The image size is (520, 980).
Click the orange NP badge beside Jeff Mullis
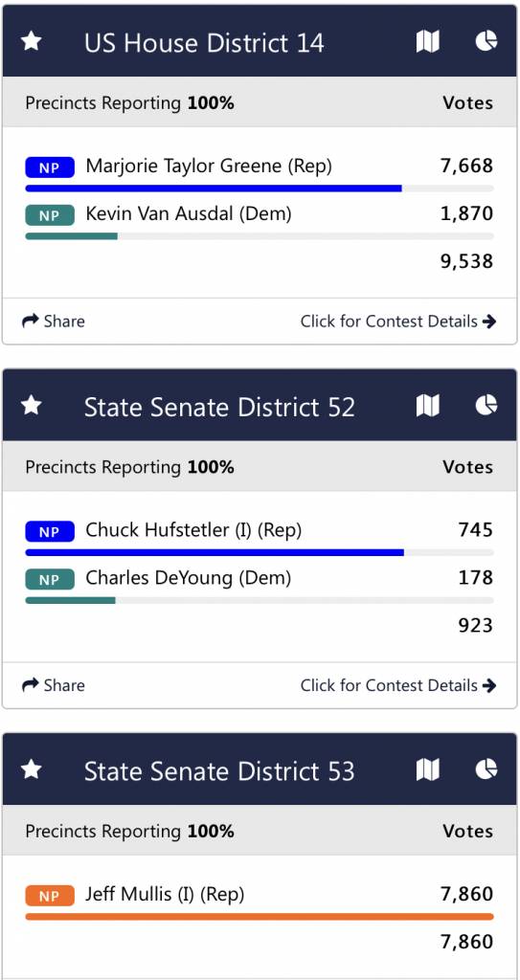pyautogui.click(x=50, y=896)
